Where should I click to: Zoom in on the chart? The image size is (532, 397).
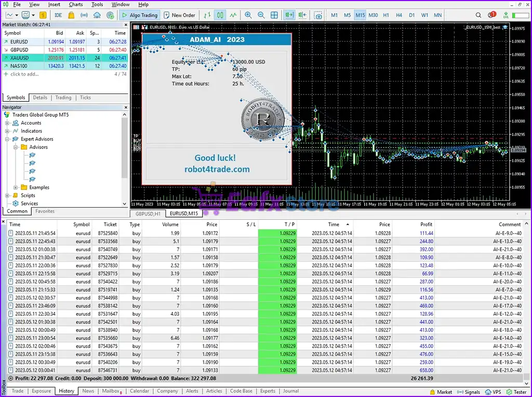pos(248,15)
